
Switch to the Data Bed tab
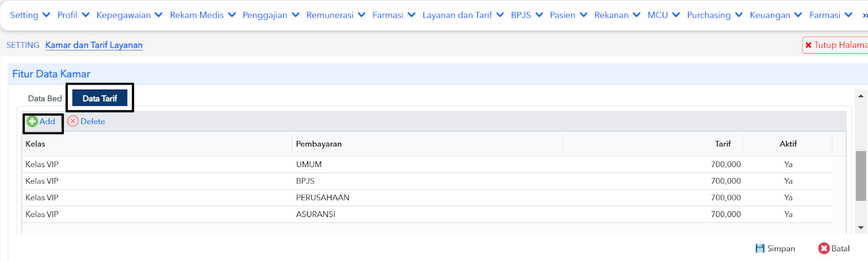point(45,99)
